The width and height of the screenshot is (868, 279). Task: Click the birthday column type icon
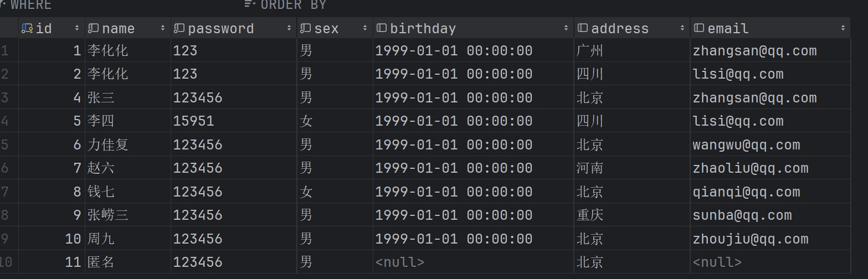[381, 28]
